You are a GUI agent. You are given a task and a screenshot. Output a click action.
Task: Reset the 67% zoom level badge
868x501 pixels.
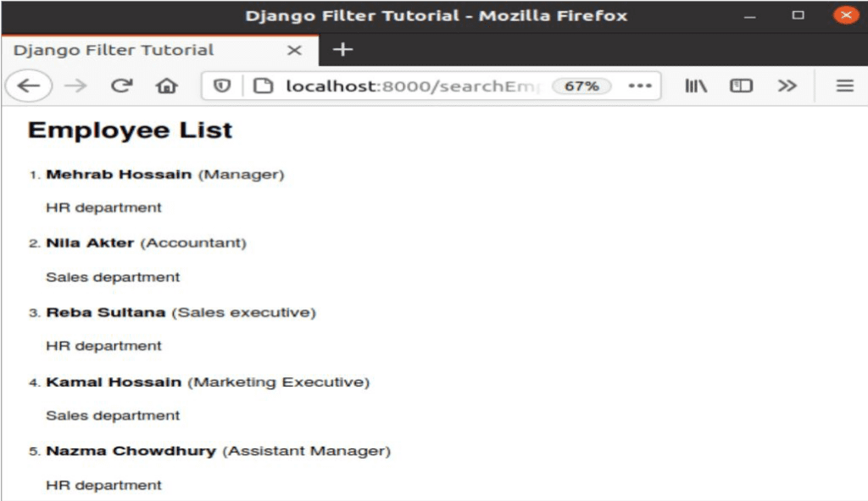point(581,86)
